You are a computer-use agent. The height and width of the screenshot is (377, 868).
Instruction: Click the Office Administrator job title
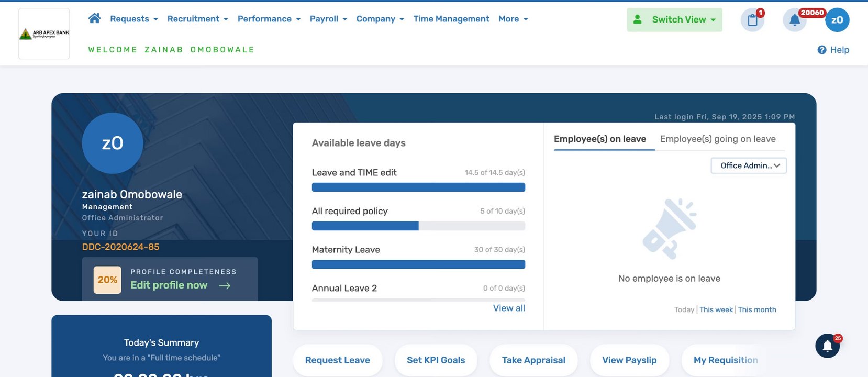(123, 218)
